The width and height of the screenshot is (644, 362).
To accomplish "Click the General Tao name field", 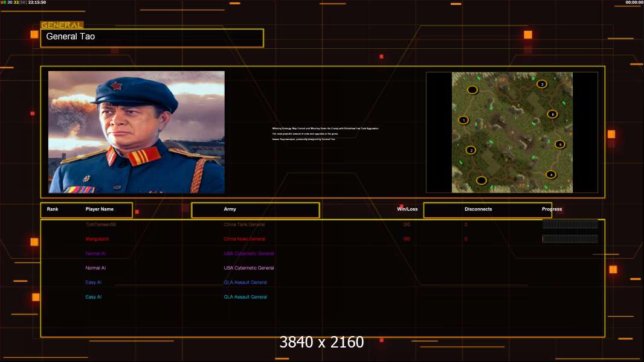I will (x=152, y=37).
